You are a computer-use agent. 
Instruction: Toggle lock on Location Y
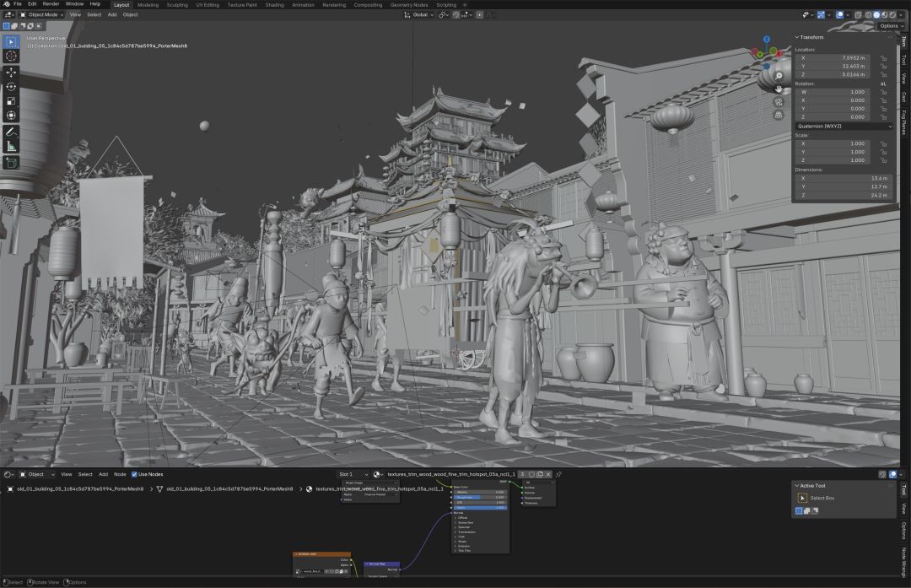pyautogui.click(x=883, y=67)
